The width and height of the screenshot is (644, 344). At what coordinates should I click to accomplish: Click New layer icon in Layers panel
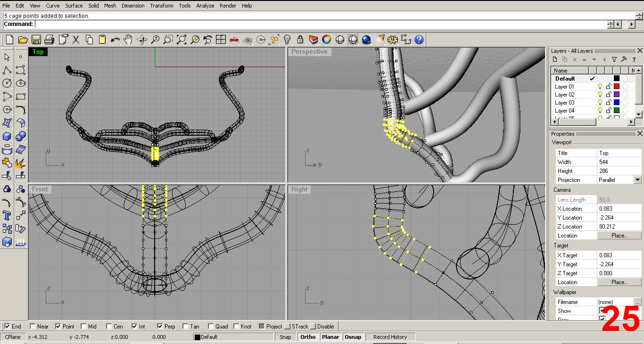[x=555, y=59]
